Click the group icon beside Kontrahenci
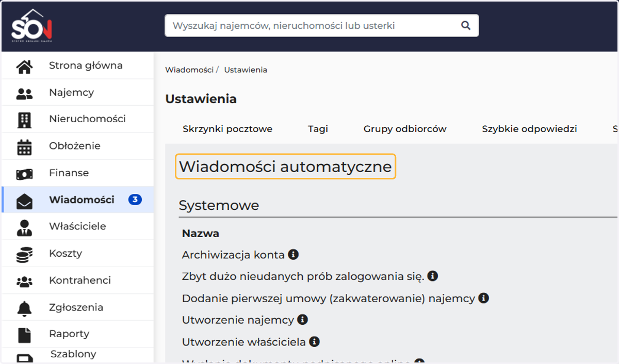The image size is (619, 364). (x=24, y=282)
